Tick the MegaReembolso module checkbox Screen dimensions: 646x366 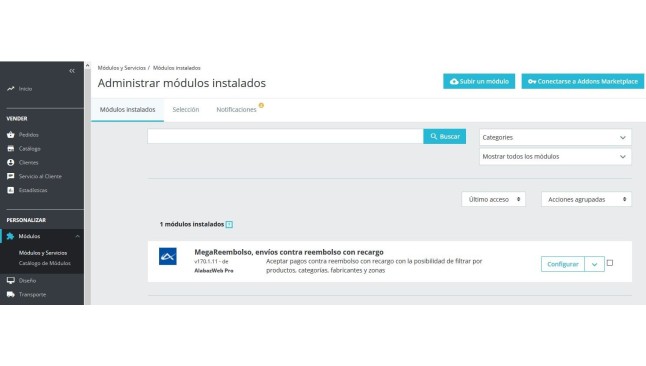click(610, 263)
